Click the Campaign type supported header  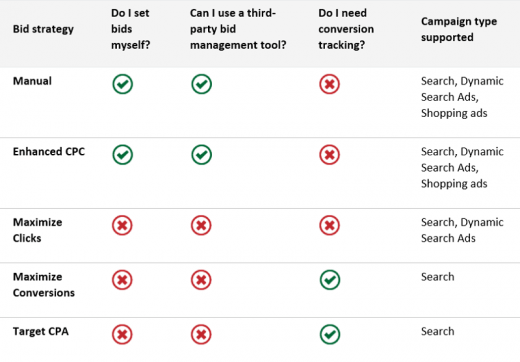(459, 29)
